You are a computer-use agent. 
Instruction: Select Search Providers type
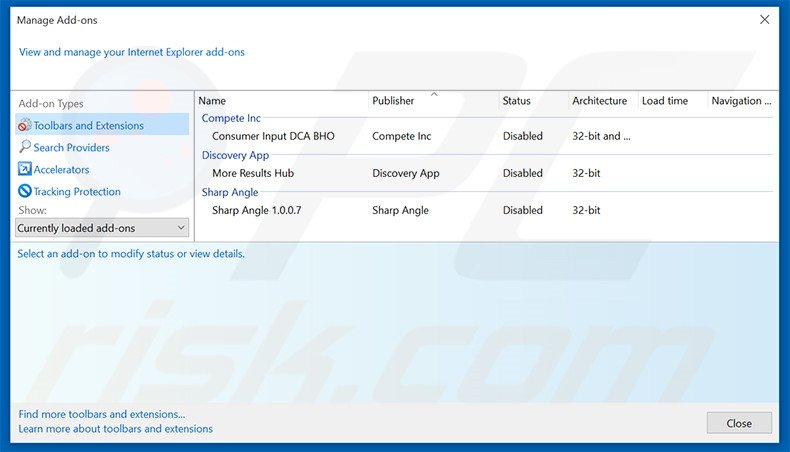72,147
